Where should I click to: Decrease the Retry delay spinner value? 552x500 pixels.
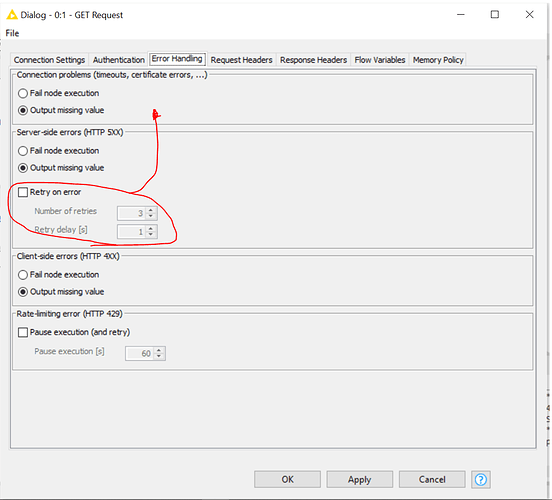151,235
